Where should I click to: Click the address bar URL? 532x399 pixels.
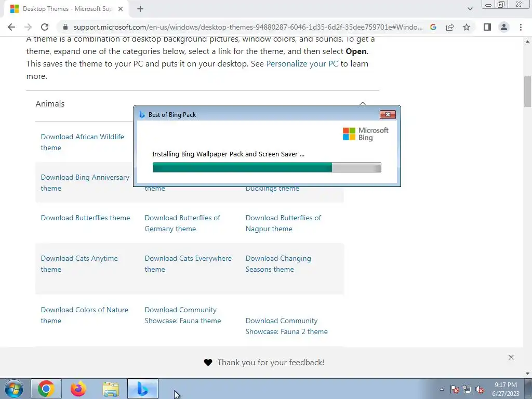(x=248, y=27)
